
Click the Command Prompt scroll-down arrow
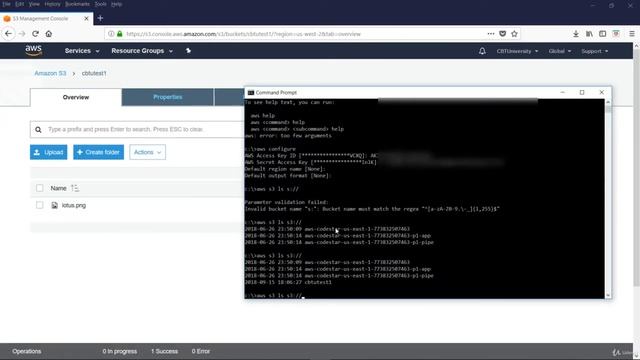click(609, 295)
